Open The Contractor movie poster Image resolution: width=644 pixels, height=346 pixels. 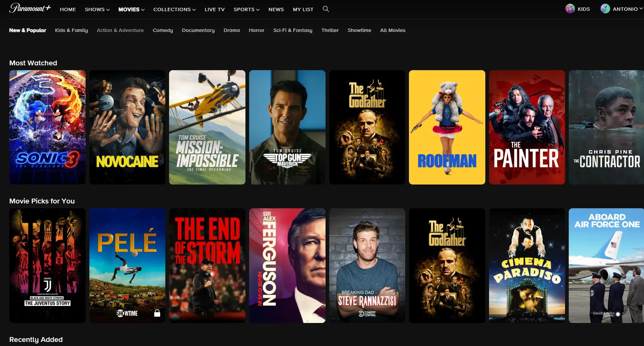(x=606, y=127)
